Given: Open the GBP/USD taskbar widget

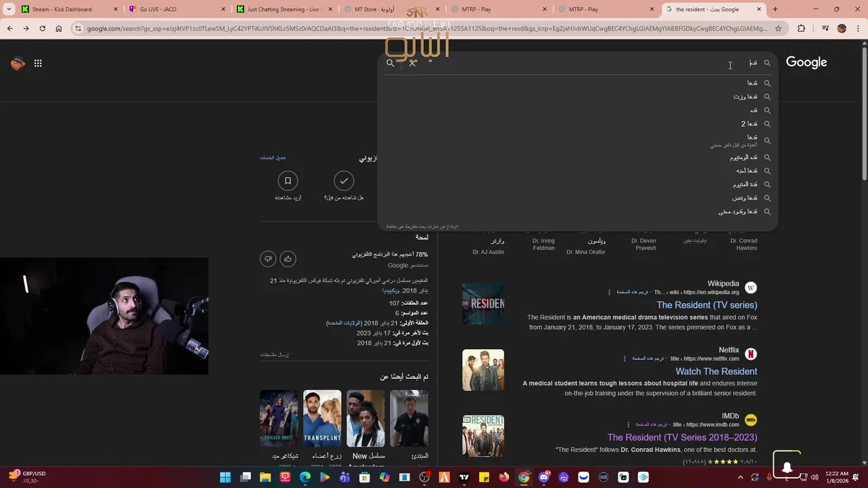Looking at the screenshot, I should point(27,477).
